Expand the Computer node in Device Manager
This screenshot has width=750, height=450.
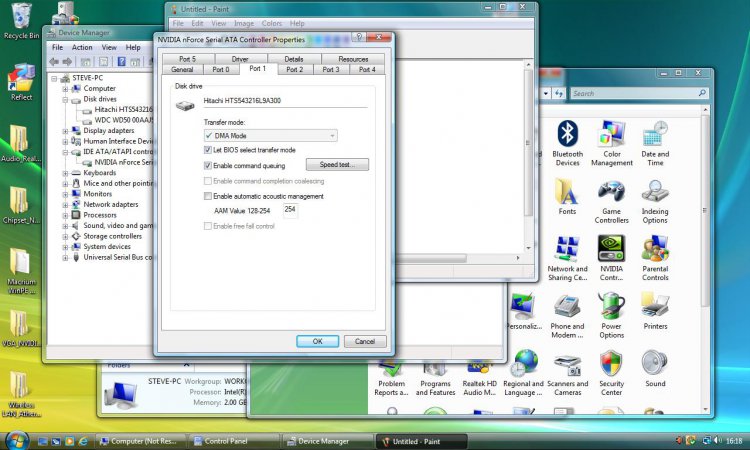tap(65, 88)
